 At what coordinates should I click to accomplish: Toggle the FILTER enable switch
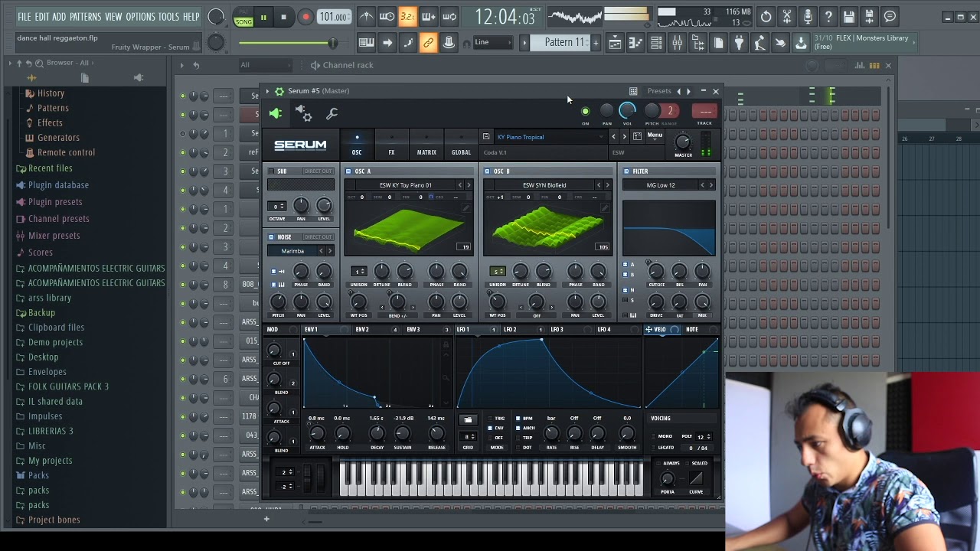[x=626, y=171]
